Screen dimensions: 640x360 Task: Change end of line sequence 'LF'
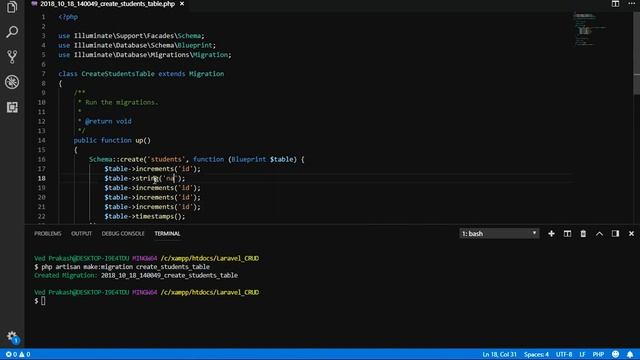[582, 354]
